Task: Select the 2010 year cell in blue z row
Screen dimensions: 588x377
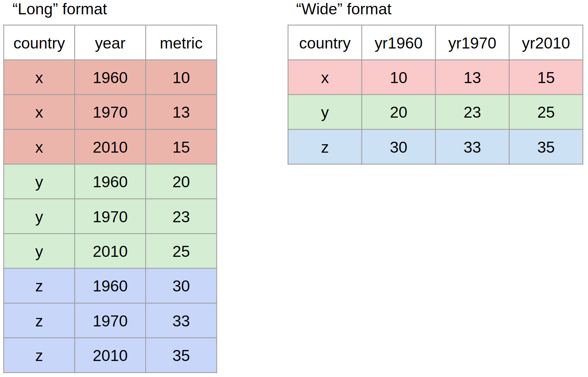Action: point(110,355)
